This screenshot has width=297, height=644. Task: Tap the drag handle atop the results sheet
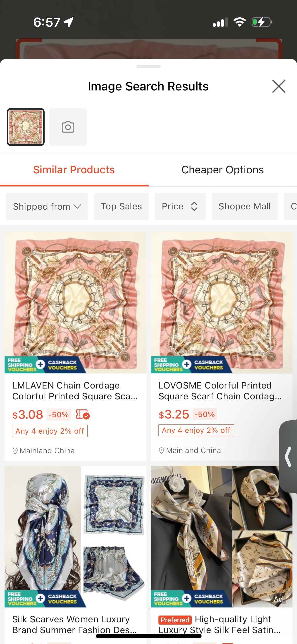(148, 67)
